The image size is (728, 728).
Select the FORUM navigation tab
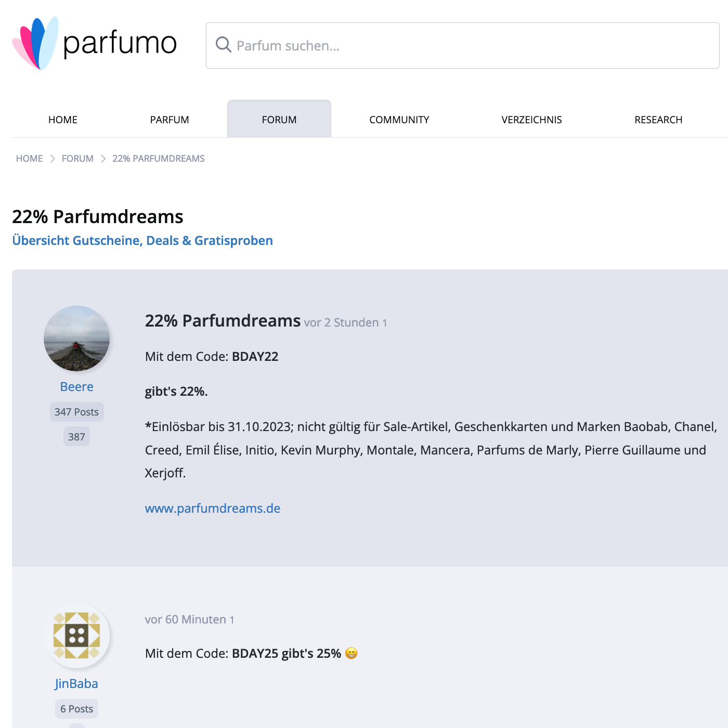click(279, 120)
